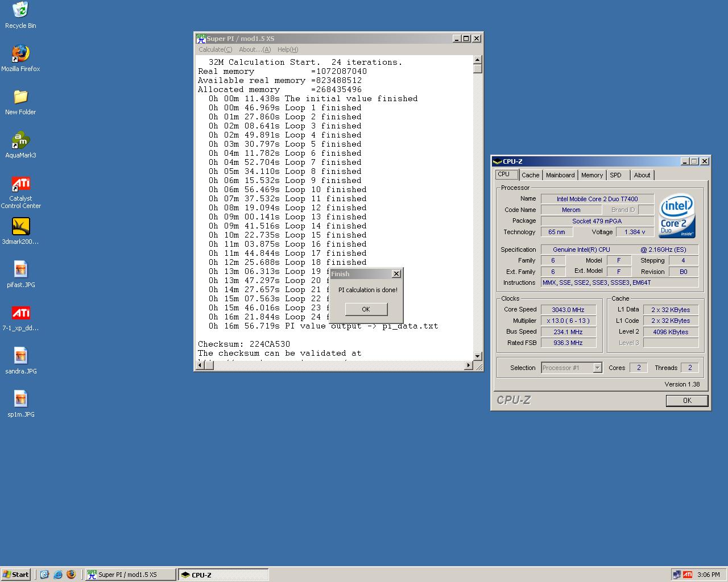Click the 'Checksum: 224CA530' line
The height and width of the screenshot is (582, 728).
tap(244, 344)
